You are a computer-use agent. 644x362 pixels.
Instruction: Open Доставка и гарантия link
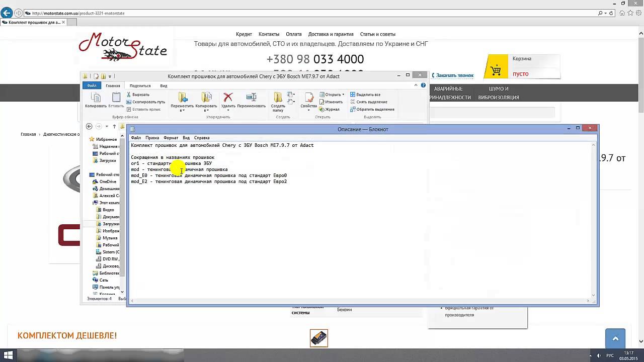pyautogui.click(x=331, y=34)
